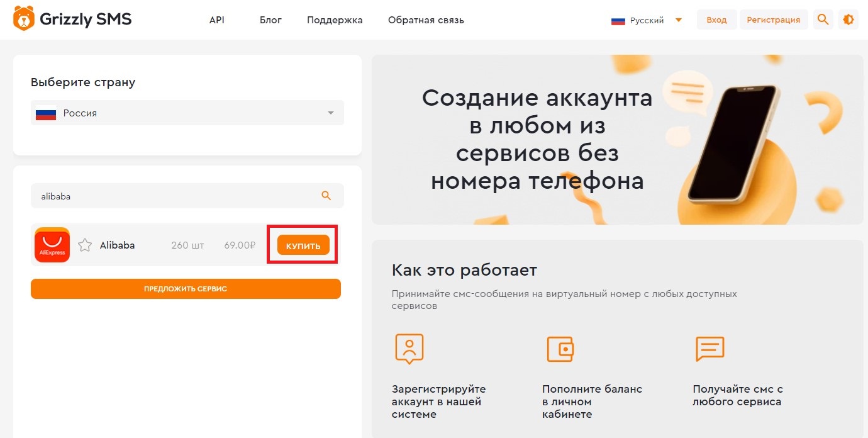Click the Зарегистрируйте аккаунт в нашей системе text

[x=438, y=401]
